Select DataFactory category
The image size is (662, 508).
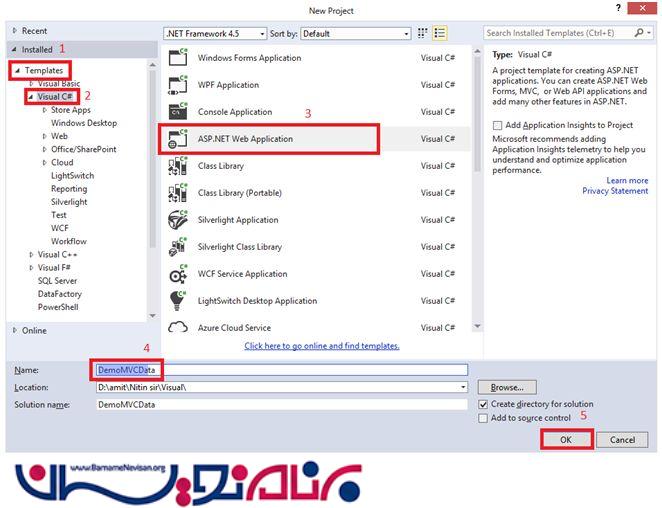[60, 294]
